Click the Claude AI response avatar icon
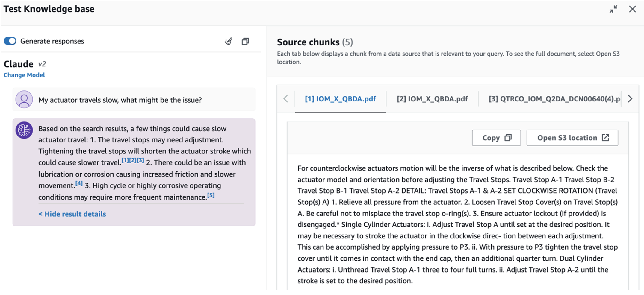644x295 pixels. coord(24,130)
